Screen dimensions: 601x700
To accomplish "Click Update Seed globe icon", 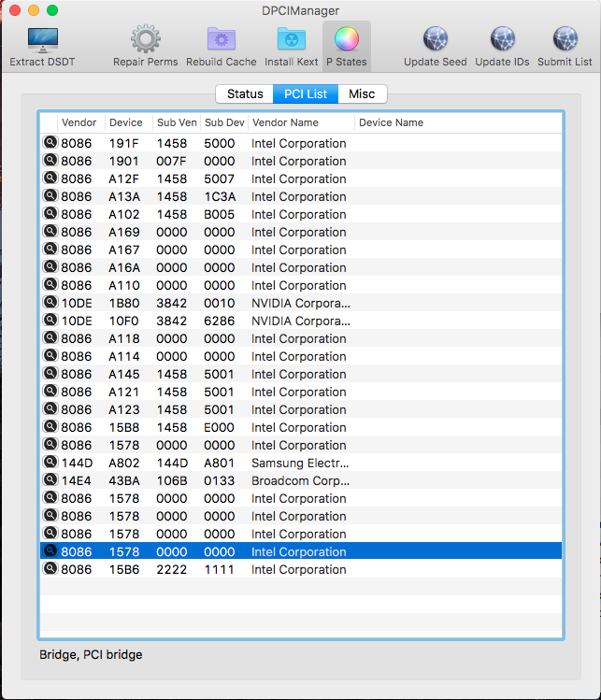I will pos(436,38).
